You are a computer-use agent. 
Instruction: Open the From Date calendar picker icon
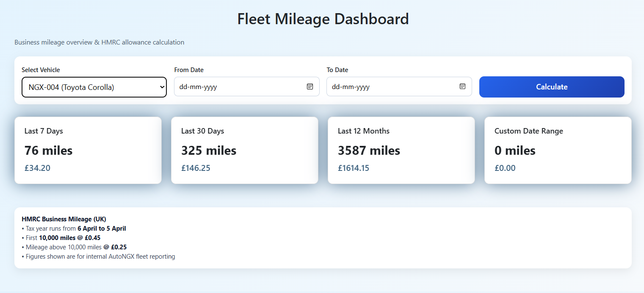[310, 87]
